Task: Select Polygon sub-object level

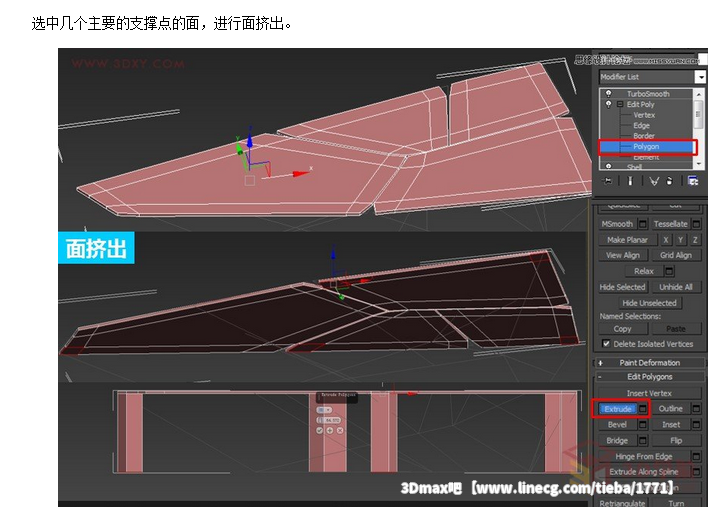Action: tap(647, 146)
